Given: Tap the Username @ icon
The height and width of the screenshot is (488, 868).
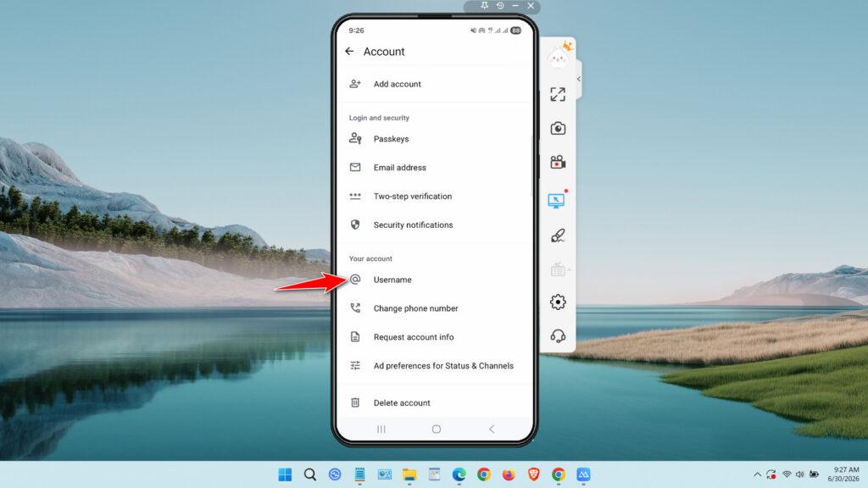Looking at the screenshot, I should (x=355, y=280).
